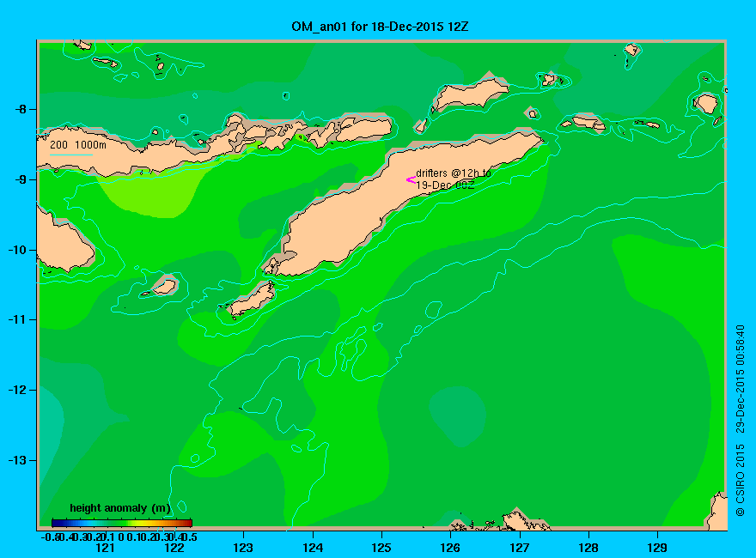Click the CSIRO 2015 copyright timestamp text

pyautogui.click(x=740, y=420)
